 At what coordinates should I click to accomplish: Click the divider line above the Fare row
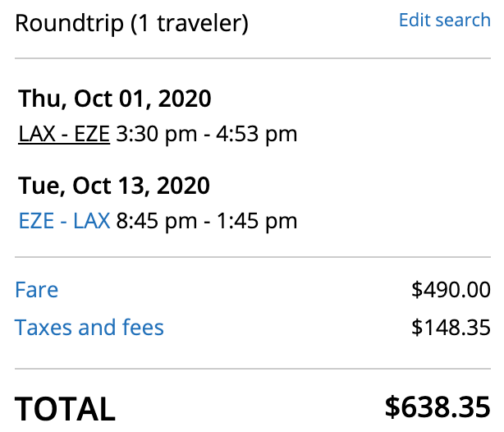(252, 258)
